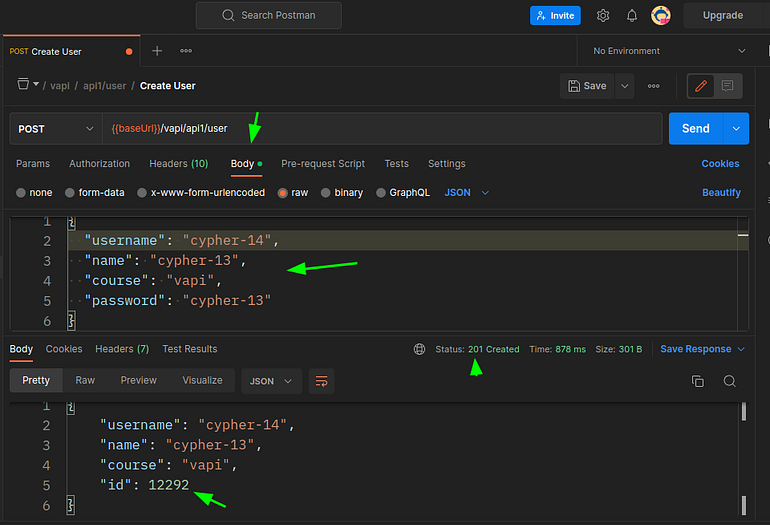Open tab options three-dots menu
770x525 pixels.
(186, 51)
